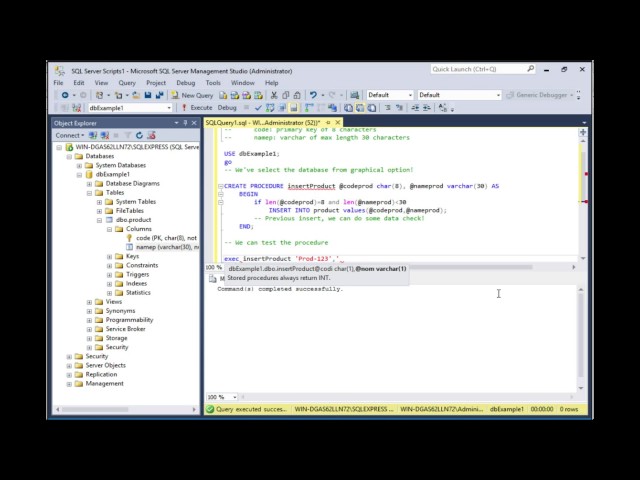Click the insertProduct procedure name in code
This screenshot has height=480, width=640.
[311, 186]
